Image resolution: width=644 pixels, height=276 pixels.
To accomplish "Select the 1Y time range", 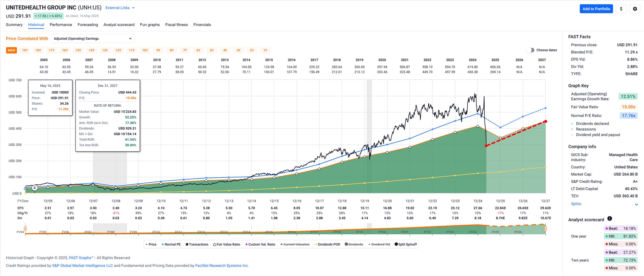I will tap(265, 50).
